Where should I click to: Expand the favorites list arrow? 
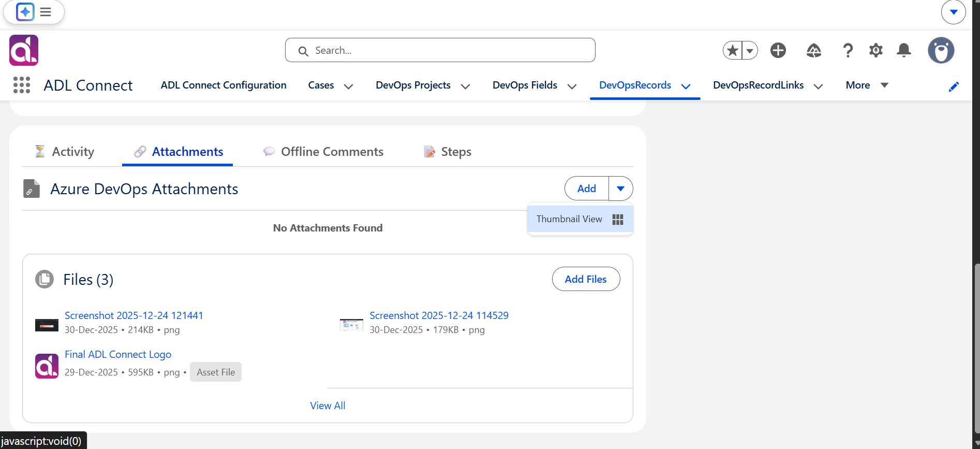pos(750,50)
